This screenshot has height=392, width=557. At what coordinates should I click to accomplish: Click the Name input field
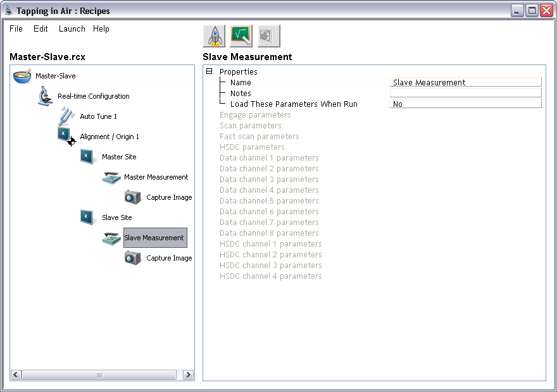pos(465,82)
